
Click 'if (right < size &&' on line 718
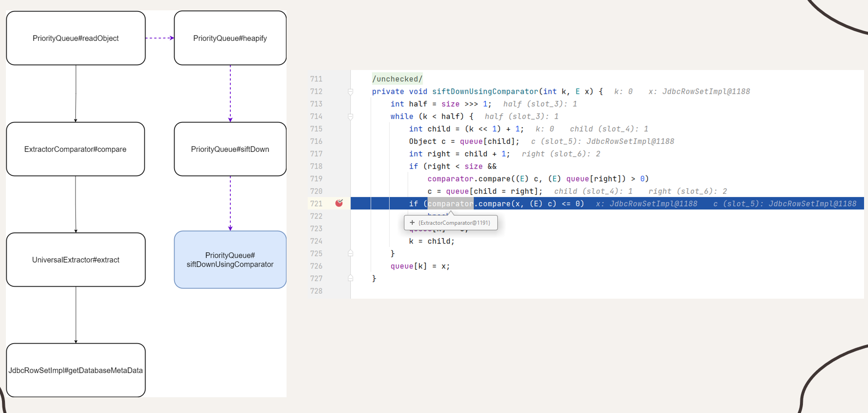[453, 166]
